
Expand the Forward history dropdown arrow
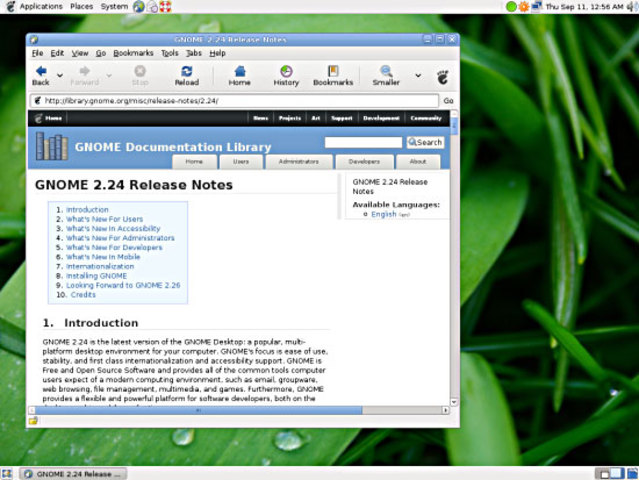tap(109, 75)
